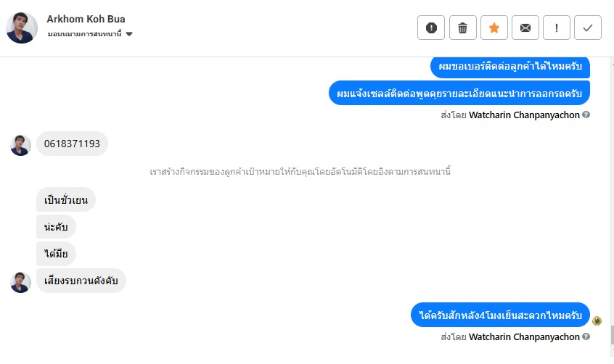614x364 pixels.
Task: Mark conversation as spam with octagon icon
Action: click(431, 28)
